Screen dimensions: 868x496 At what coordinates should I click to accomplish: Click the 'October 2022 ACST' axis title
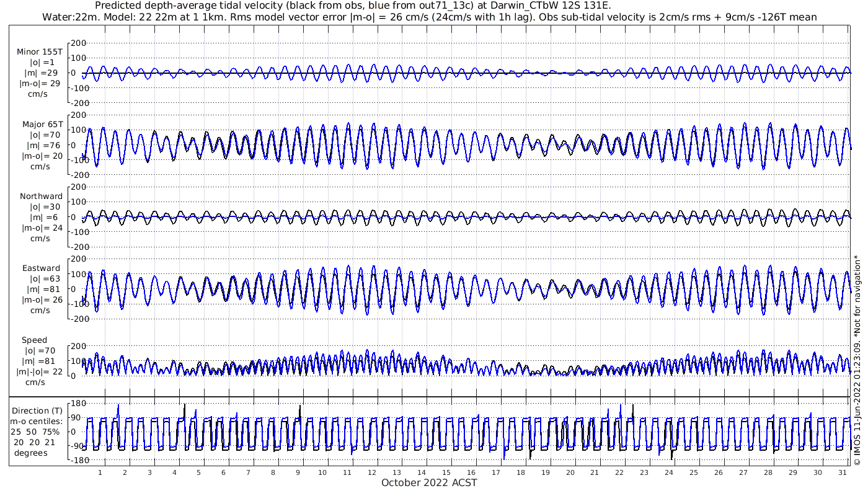pos(430,482)
